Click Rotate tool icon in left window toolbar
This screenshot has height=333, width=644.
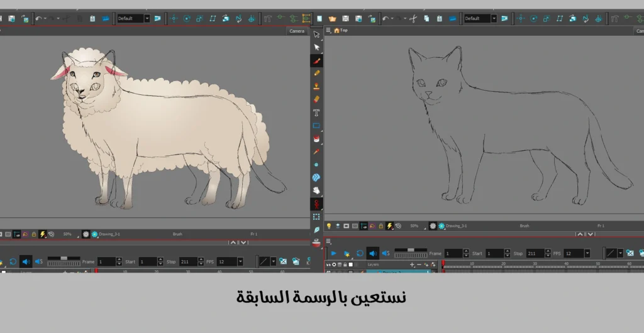(x=186, y=18)
